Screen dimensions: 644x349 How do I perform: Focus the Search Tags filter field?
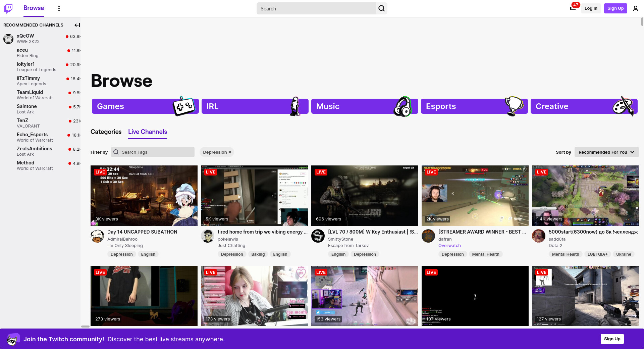(x=156, y=152)
